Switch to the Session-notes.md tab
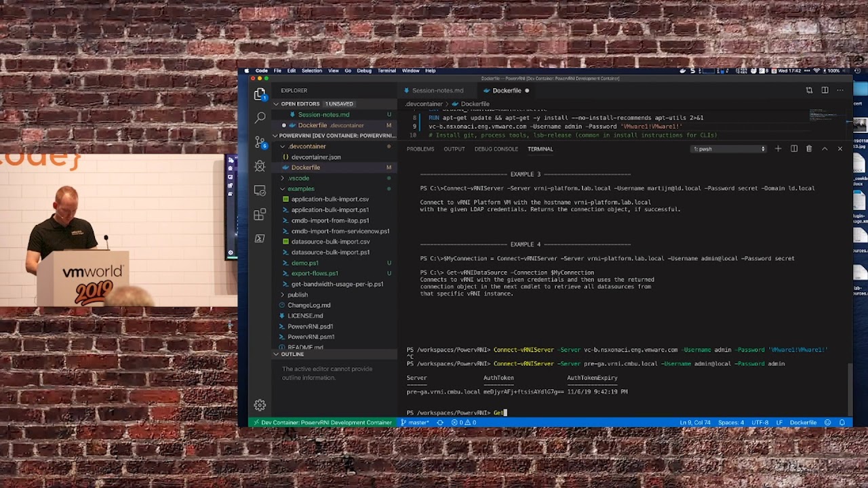The height and width of the screenshot is (488, 868). click(437, 90)
